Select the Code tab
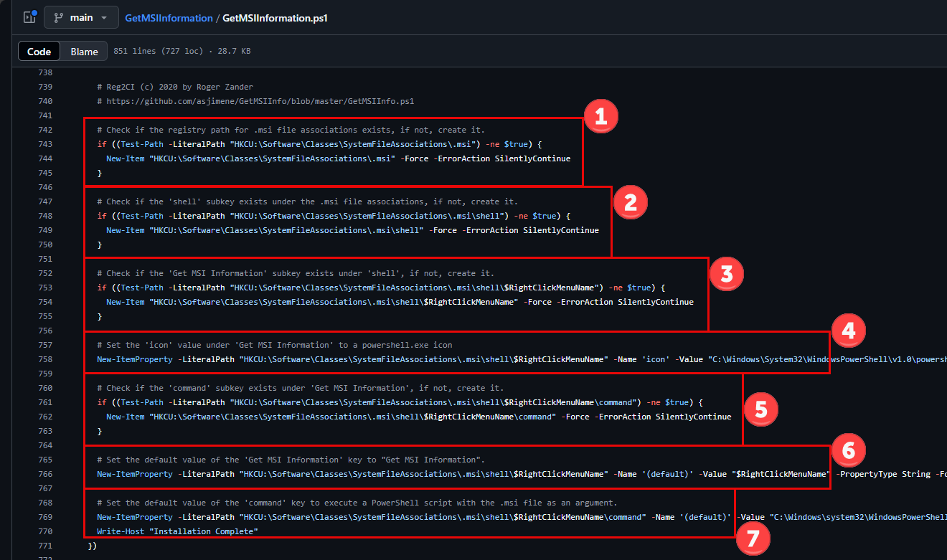The width and height of the screenshot is (947, 560). coord(39,51)
